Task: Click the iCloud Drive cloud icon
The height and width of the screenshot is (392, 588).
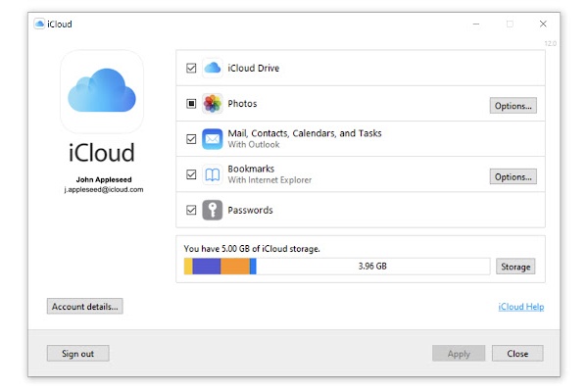Action: pyautogui.click(x=213, y=68)
